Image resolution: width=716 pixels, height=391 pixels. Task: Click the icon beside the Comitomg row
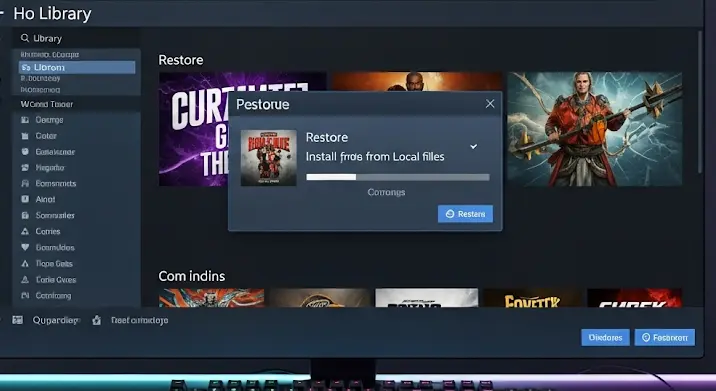(x=25, y=296)
